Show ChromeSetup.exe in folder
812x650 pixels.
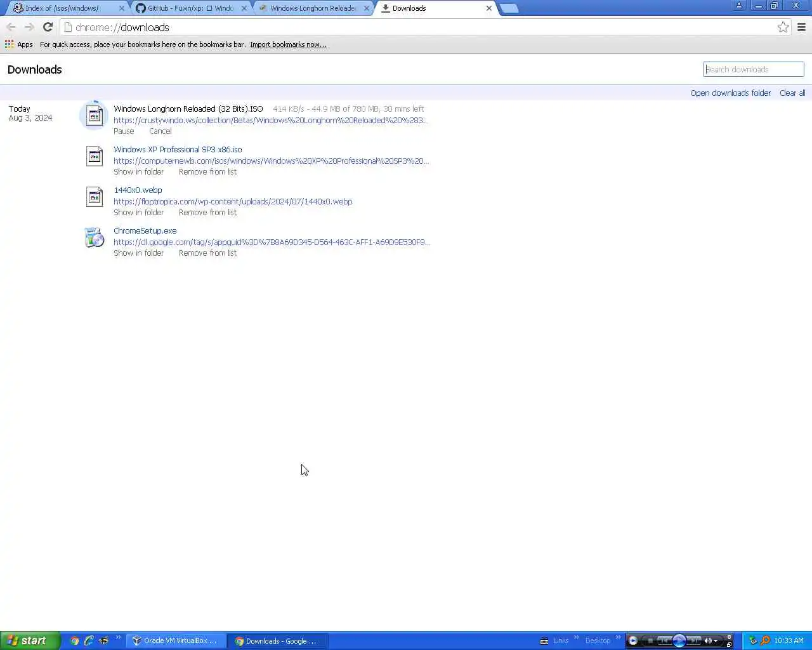pos(138,253)
